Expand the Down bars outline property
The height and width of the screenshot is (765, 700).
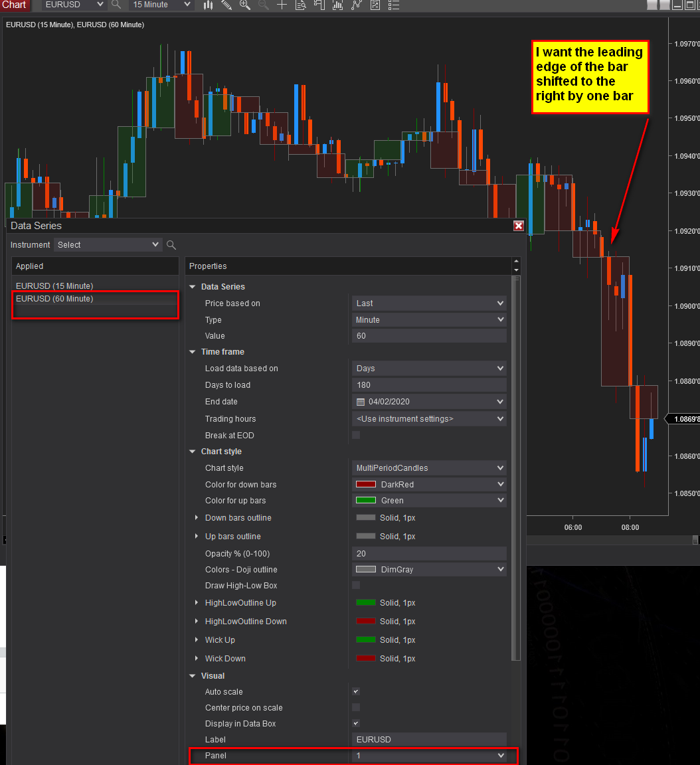(x=197, y=517)
